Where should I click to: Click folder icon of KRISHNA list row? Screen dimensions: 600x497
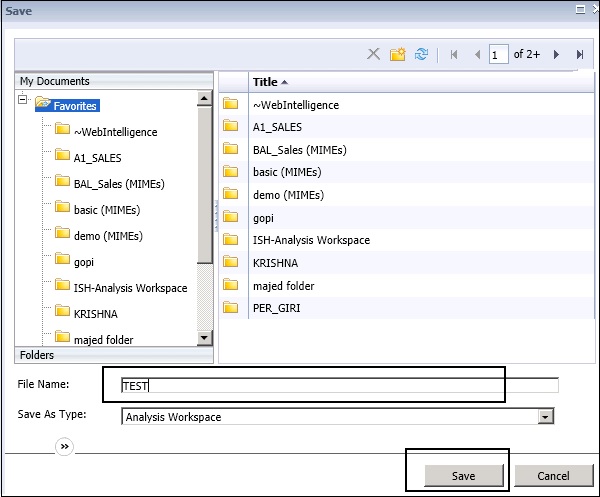click(x=230, y=262)
